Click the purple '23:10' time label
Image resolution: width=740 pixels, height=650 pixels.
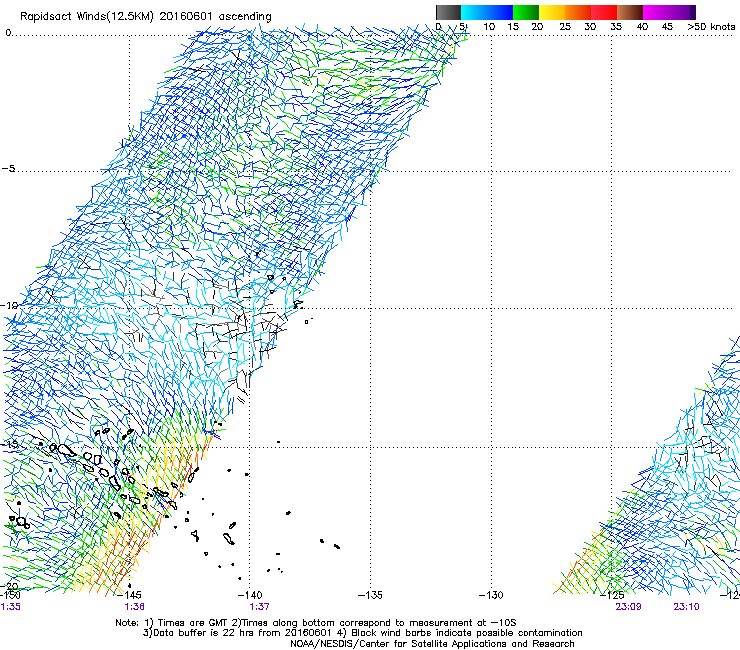(687, 607)
